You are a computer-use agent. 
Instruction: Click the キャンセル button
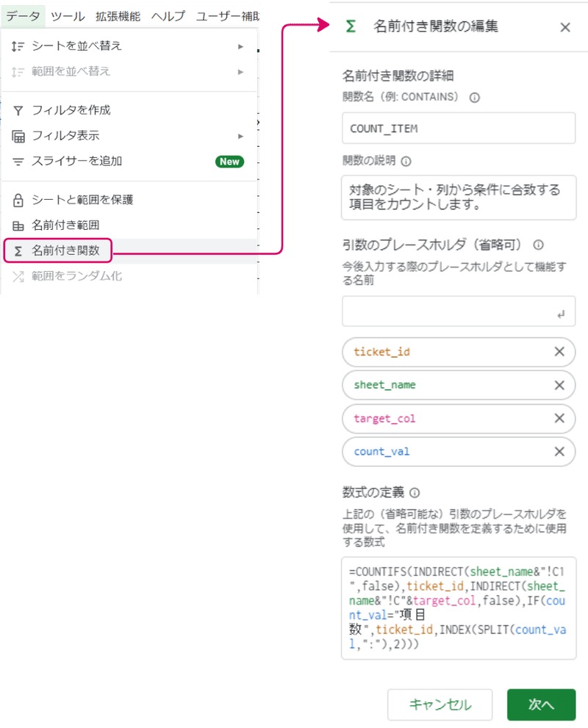click(x=440, y=704)
